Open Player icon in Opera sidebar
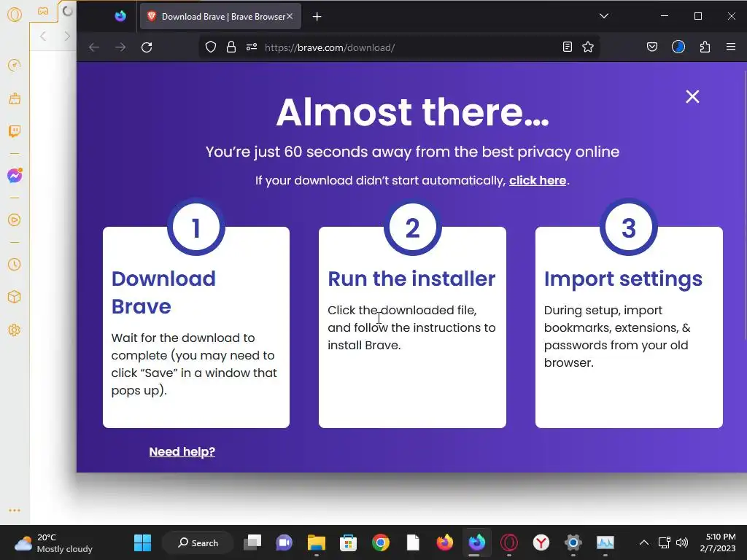Viewport: 747px width, 560px height. click(15, 220)
